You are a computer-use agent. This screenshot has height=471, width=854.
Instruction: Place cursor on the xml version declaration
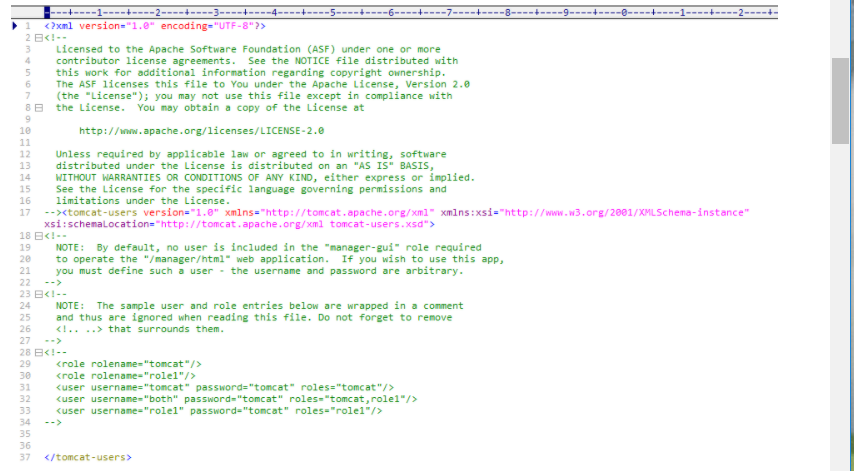point(155,26)
